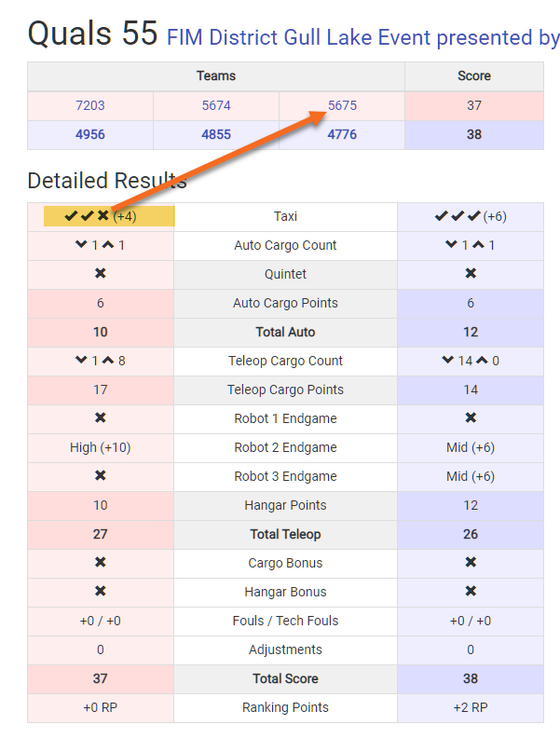
Task: Click the blue Auto Cargo down-chevron icon
Action: 451,244
